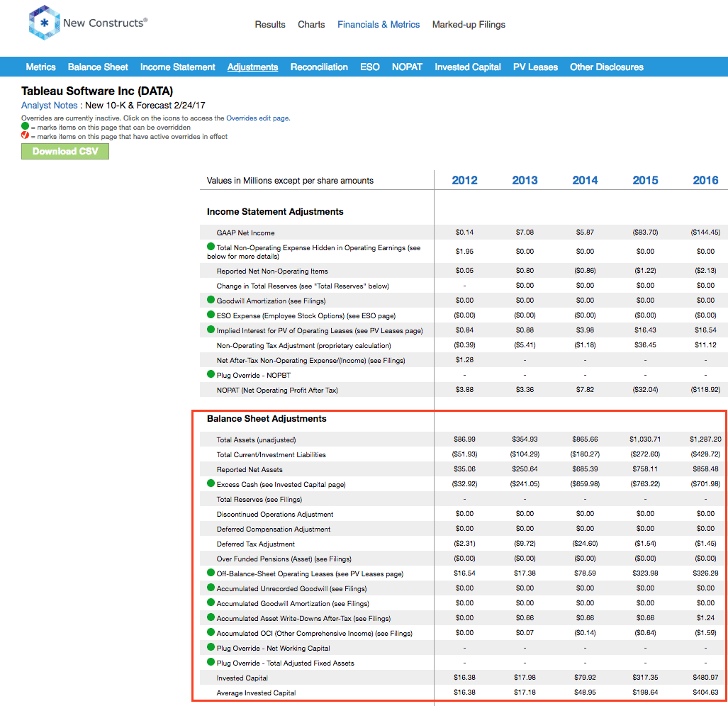Switch to the Charts tab
728x706 pixels.
311,25
